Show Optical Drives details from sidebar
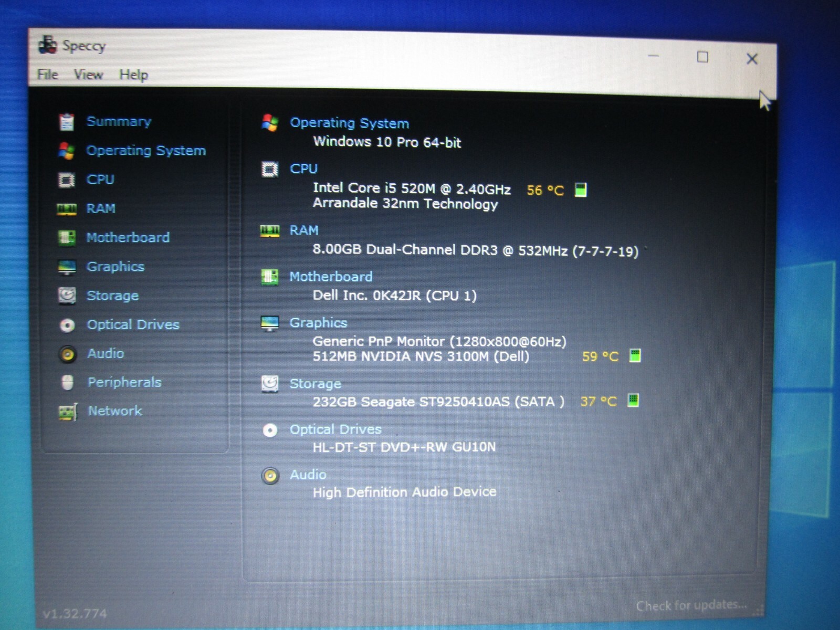The image size is (840, 630). click(133, 324)
